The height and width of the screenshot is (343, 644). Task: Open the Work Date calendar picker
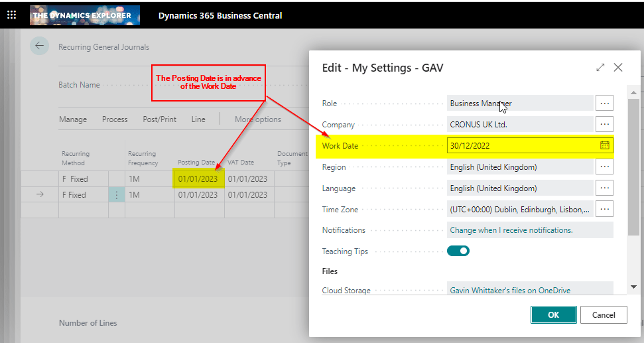point(604,145)
